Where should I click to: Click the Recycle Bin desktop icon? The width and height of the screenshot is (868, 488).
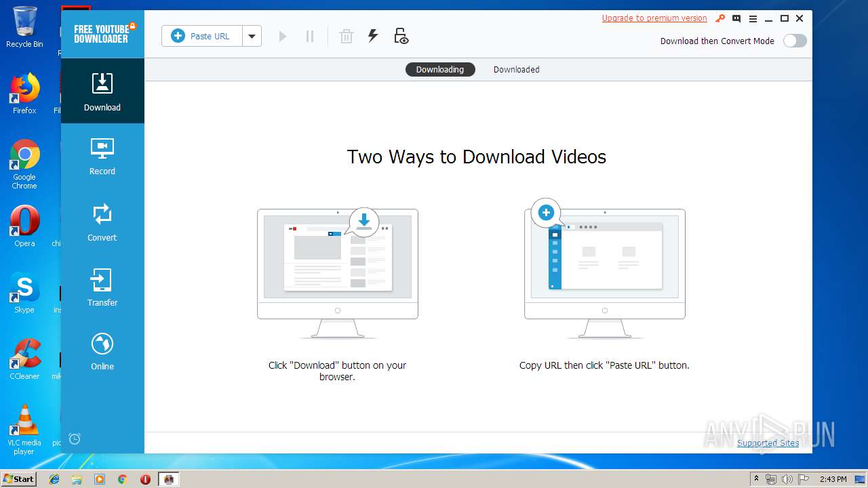point(24,27)
